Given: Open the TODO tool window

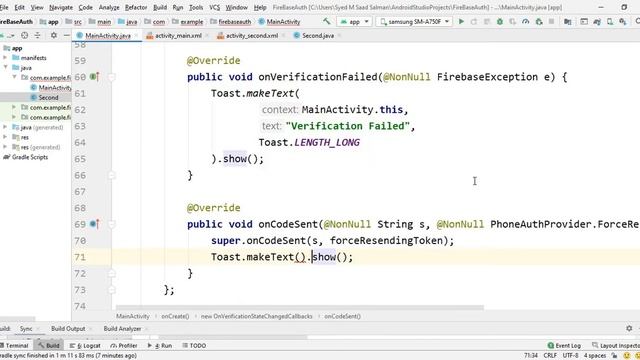Looking at the screenshot, I should 194,345.
